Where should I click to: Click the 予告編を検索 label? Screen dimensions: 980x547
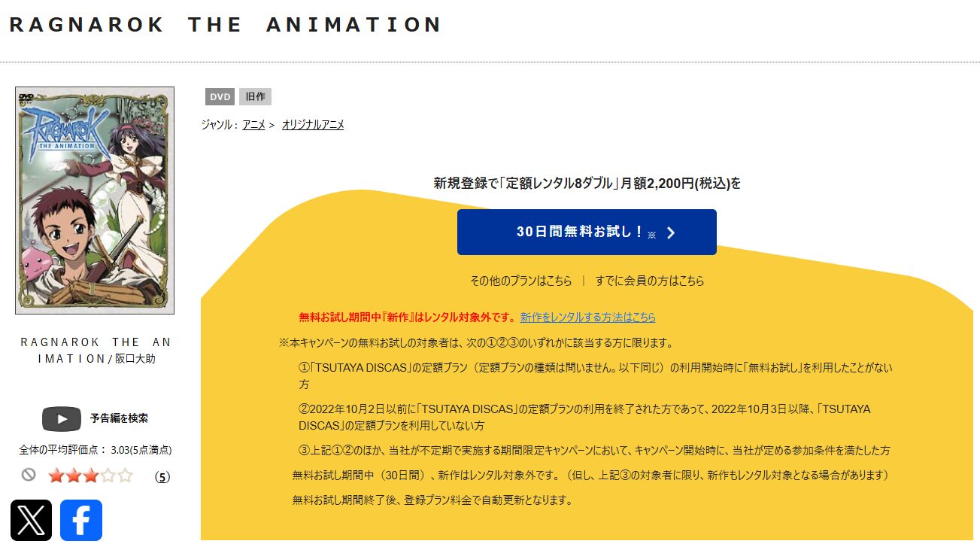coord(119,418)
